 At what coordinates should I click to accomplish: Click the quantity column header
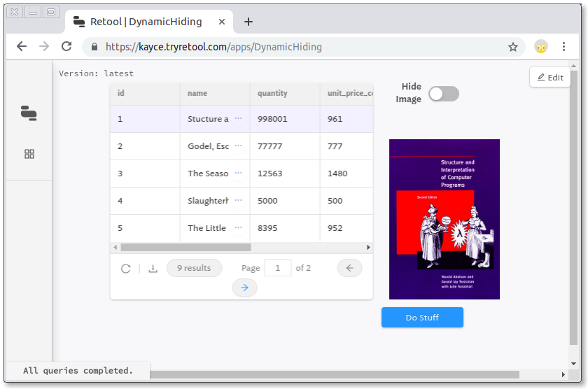point(285,93)
